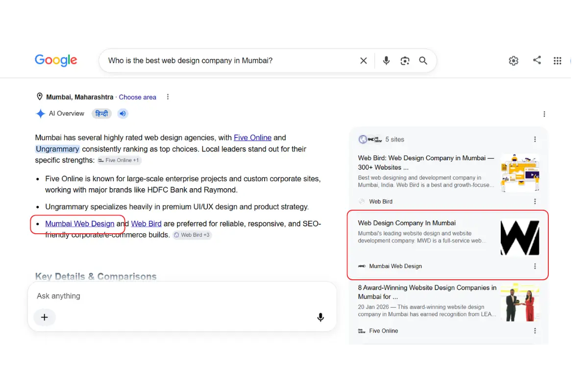The width and height of the screenshot is (588, 392).
Task: Click the Mumbai Web Design source label
Action: click(390, 266)
